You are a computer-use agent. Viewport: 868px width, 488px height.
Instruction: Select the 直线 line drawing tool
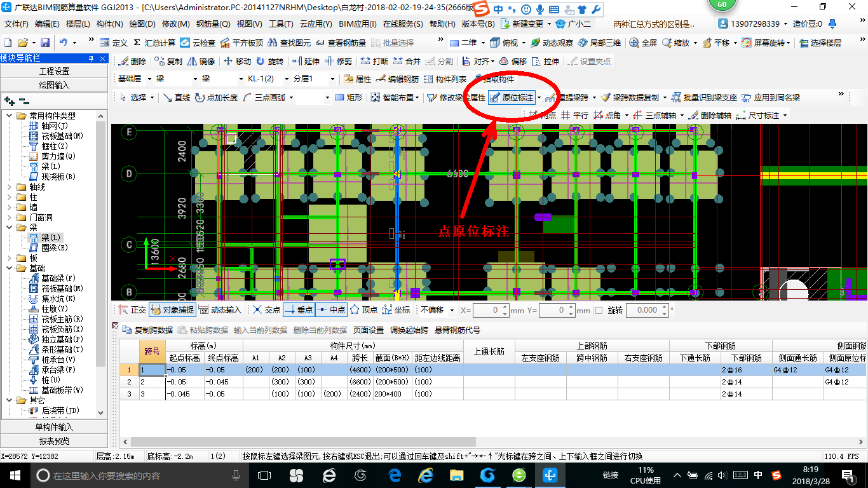click(177, 97)
